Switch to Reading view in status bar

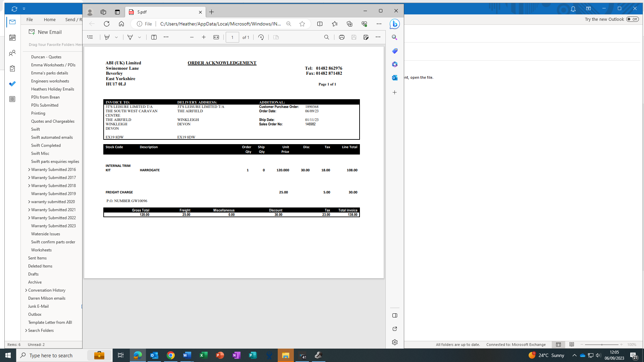click(x=572, y=345)
